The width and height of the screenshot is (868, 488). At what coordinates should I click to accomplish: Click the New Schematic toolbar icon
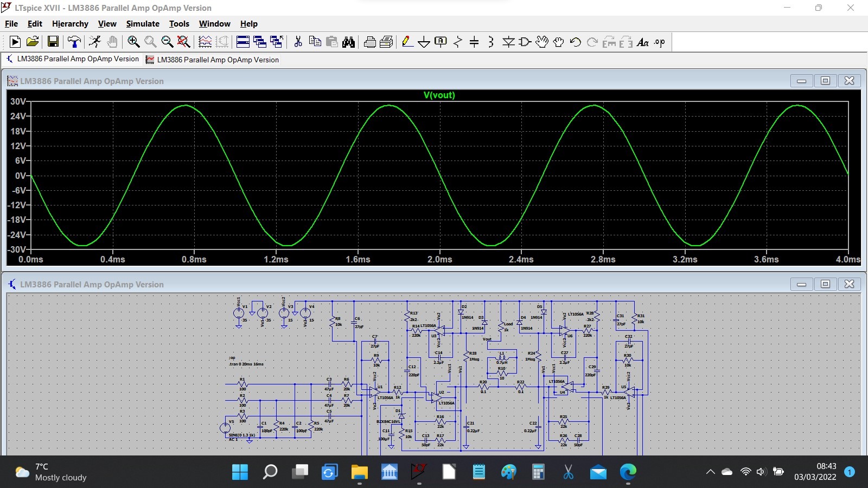click(15, 42)
